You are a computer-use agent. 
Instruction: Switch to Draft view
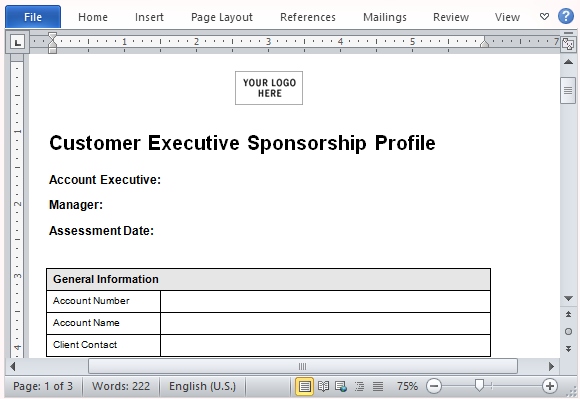[378, 386]
